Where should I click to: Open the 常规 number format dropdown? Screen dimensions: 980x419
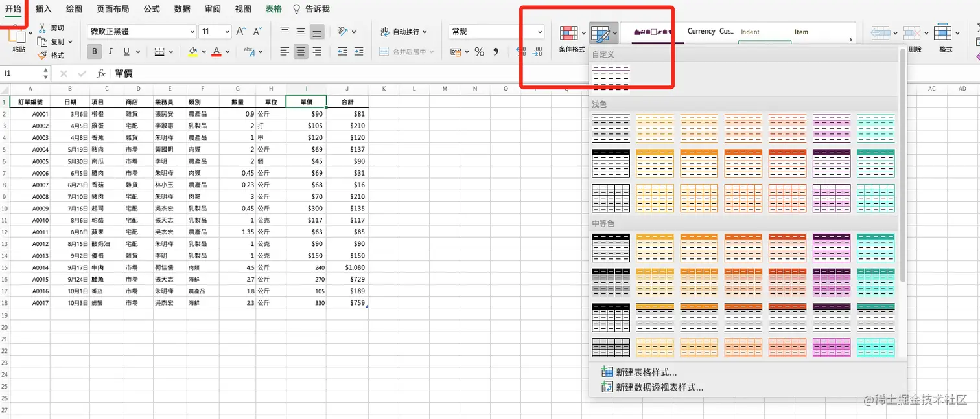(540, 32)
